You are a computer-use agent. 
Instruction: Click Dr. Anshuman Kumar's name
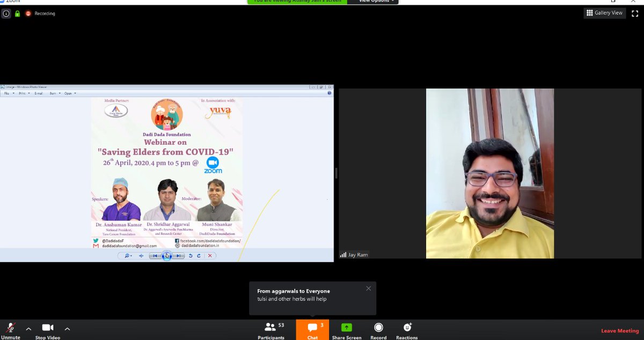pos(119,225)
